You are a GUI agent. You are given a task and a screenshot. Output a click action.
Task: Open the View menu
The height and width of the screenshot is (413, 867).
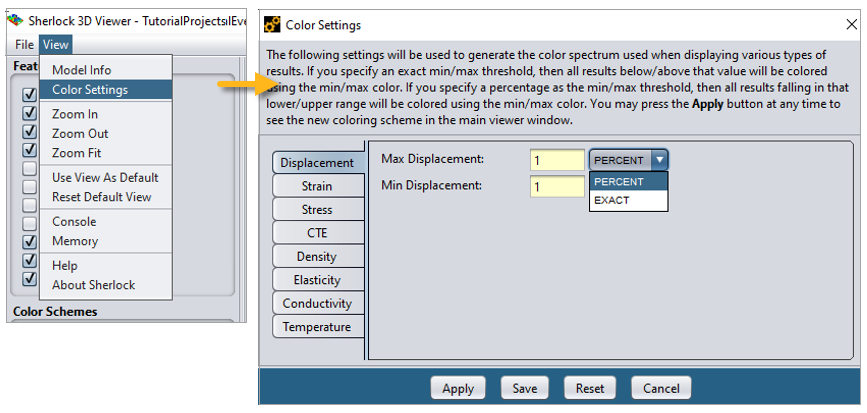(x=56, y=45)
